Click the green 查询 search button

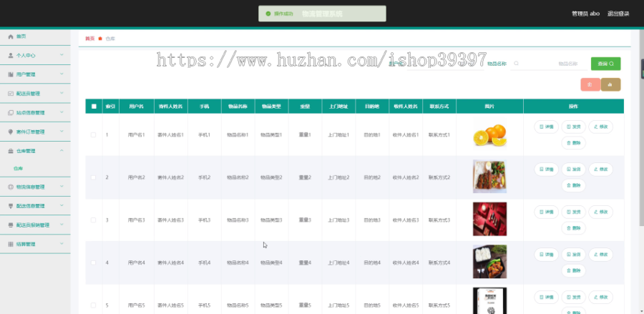[606, 64]
